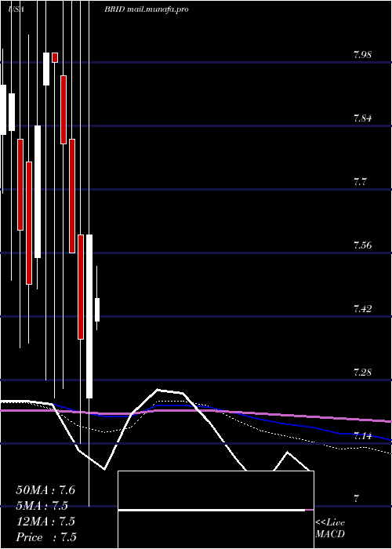The height and width of the screenshot is (549, 392).
Task: Click the 7.98 price axis label
Action: click(362, 55)
